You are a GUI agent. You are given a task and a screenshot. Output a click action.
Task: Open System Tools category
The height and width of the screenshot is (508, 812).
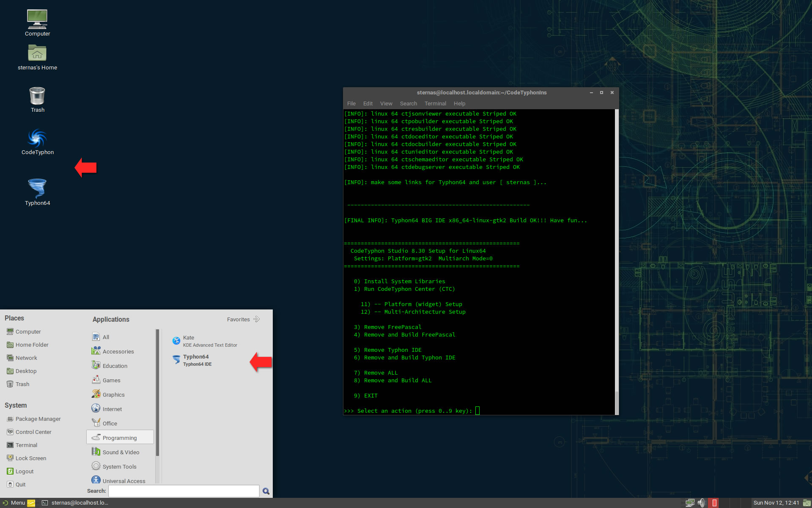(x=121, y=467)
